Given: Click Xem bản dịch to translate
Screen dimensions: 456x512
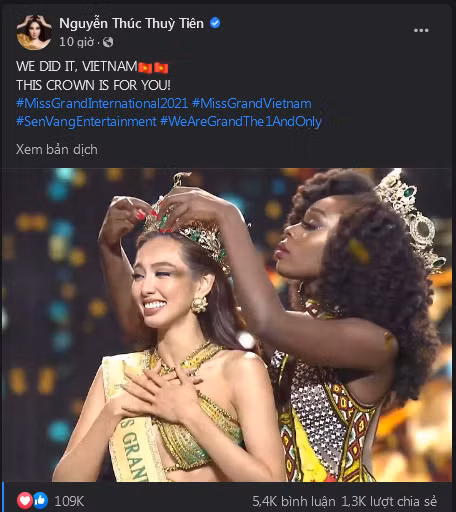Looking at the screenshot, I should 57,150.
